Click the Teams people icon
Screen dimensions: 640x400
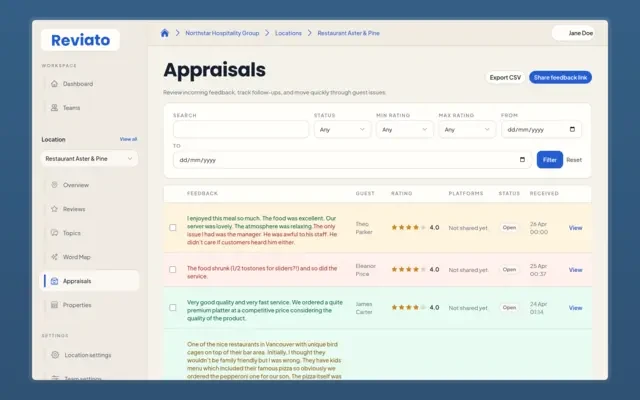tap(54, 108)
